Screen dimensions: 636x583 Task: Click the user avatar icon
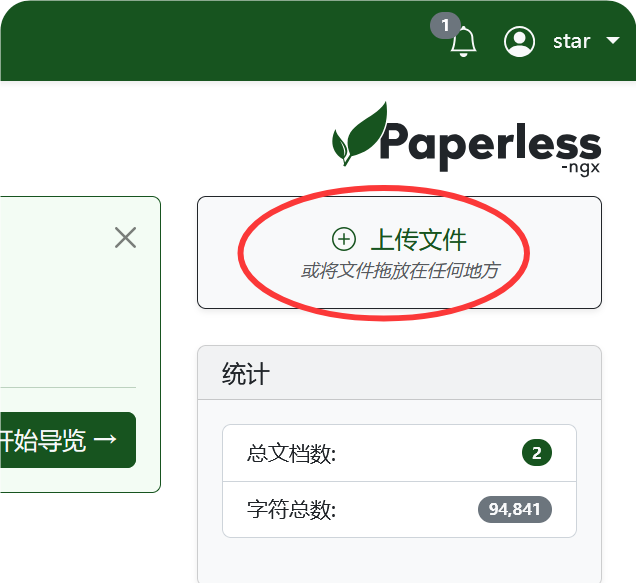click(519, 42)
